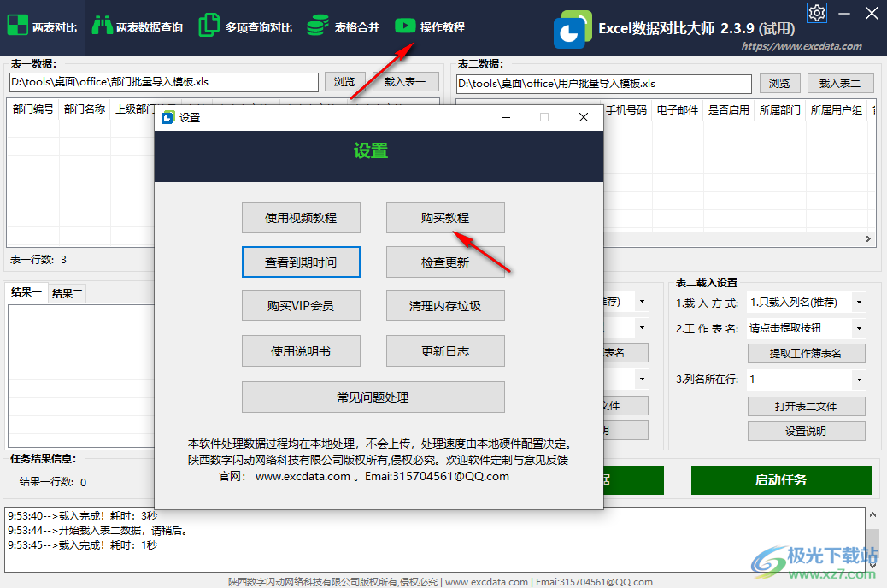This screenshot has width=887, height=588.
Task: Click 设置说明 button in 表二载入设置
Action: (x=806, y=432)
